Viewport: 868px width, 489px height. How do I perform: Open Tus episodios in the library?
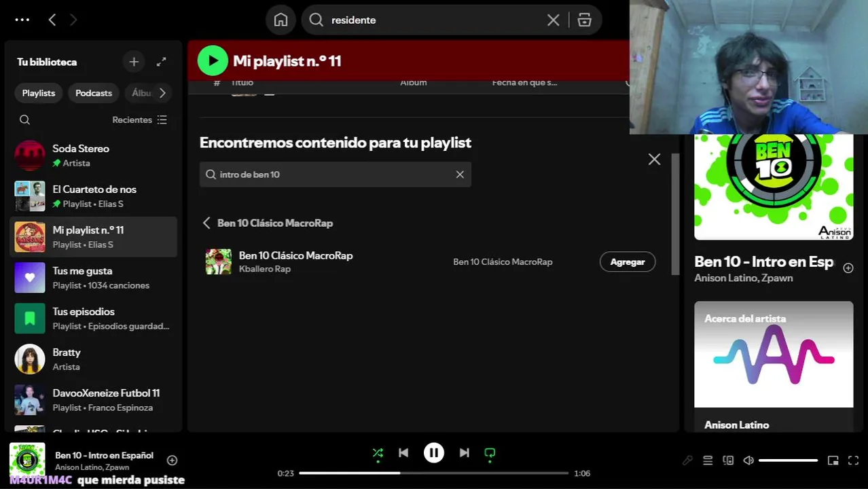[94, 319]
